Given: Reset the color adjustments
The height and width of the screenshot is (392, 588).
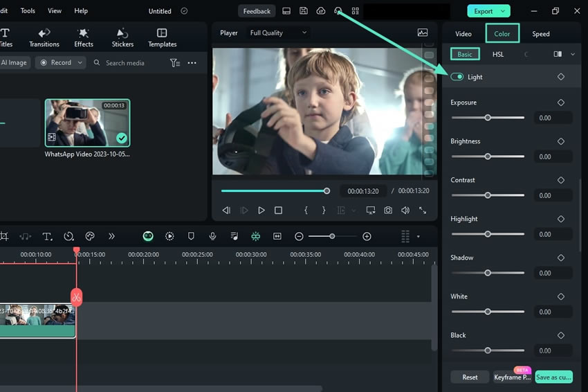Looking at the screenshot, I should (x=470, y=377).
